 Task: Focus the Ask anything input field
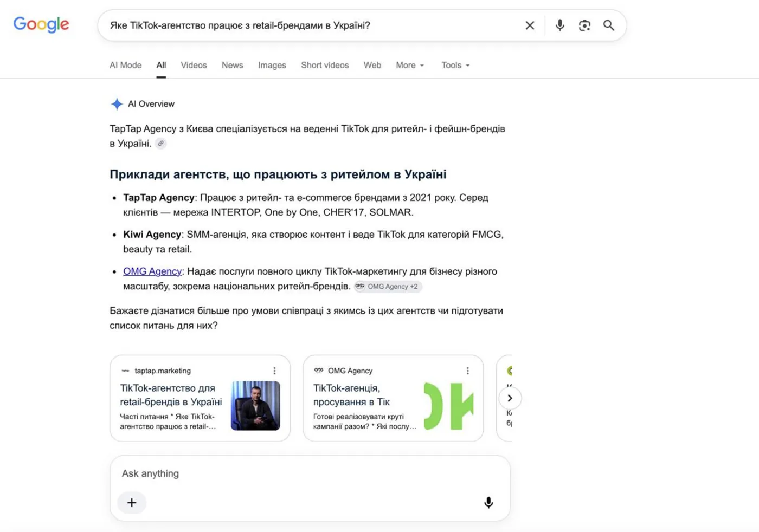310,473
